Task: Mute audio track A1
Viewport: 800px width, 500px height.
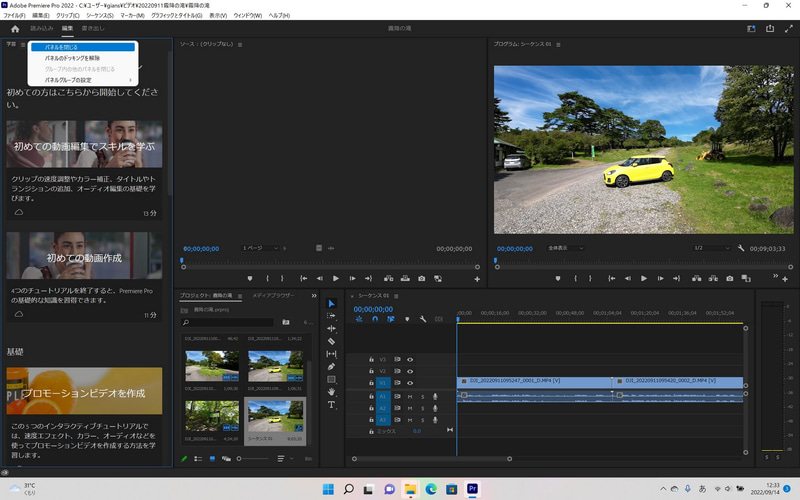Action: pos(410,396)
